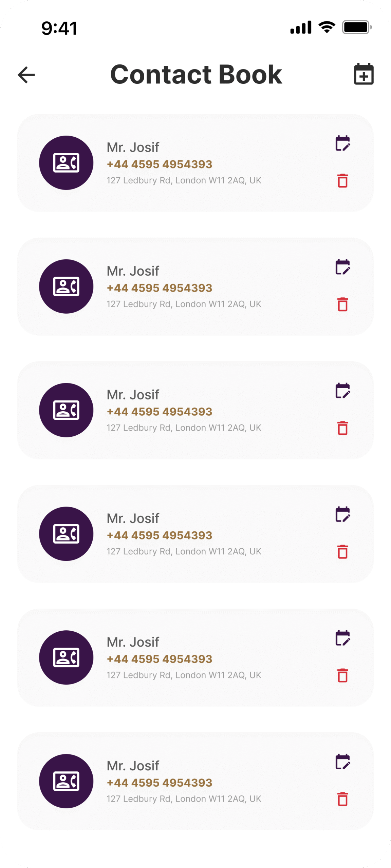Edit the third contact entry
This screenshot has width=391, height=868.
tap(342, 391)
